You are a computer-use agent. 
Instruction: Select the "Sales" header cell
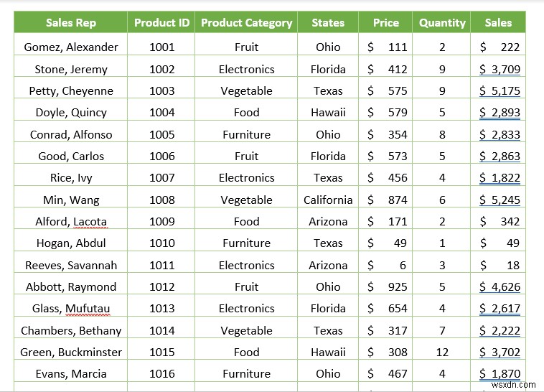pyautogui.click(x=498, y=22)
